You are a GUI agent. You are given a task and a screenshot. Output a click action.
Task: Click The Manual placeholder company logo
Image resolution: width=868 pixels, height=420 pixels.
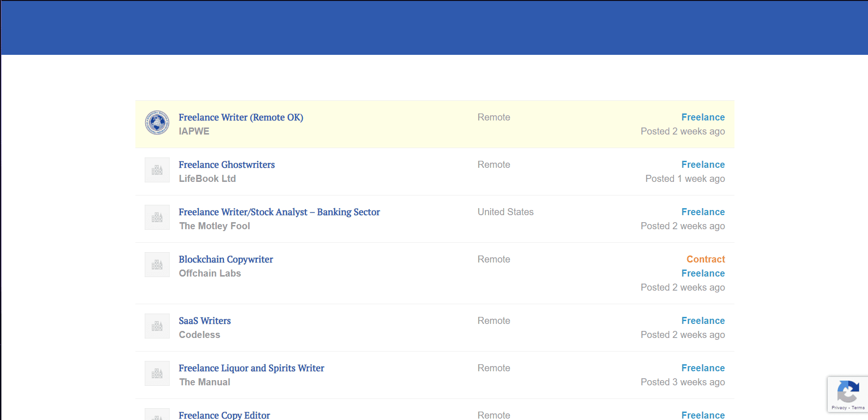click(157, 374)
